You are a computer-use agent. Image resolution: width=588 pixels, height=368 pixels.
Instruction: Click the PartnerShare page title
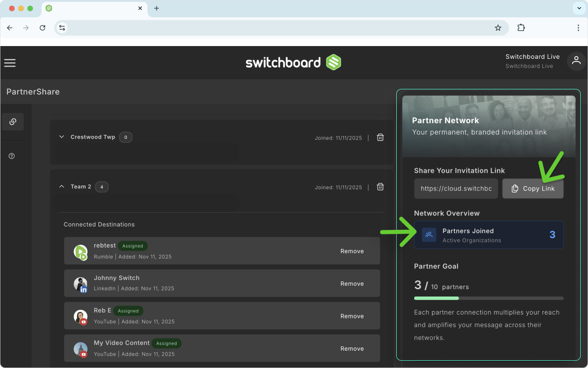point(33,92)
